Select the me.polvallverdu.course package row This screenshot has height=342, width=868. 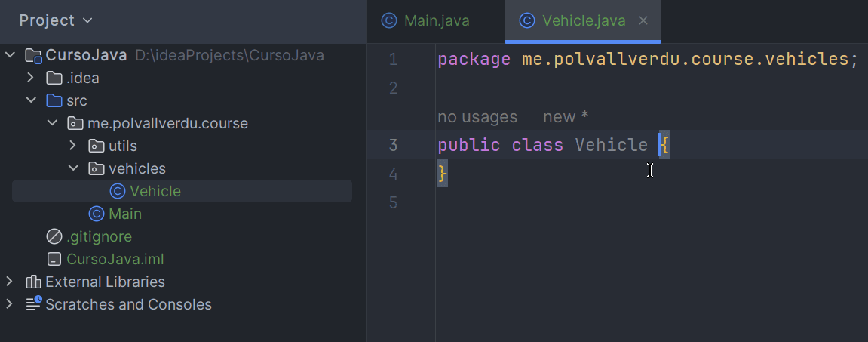182,123
